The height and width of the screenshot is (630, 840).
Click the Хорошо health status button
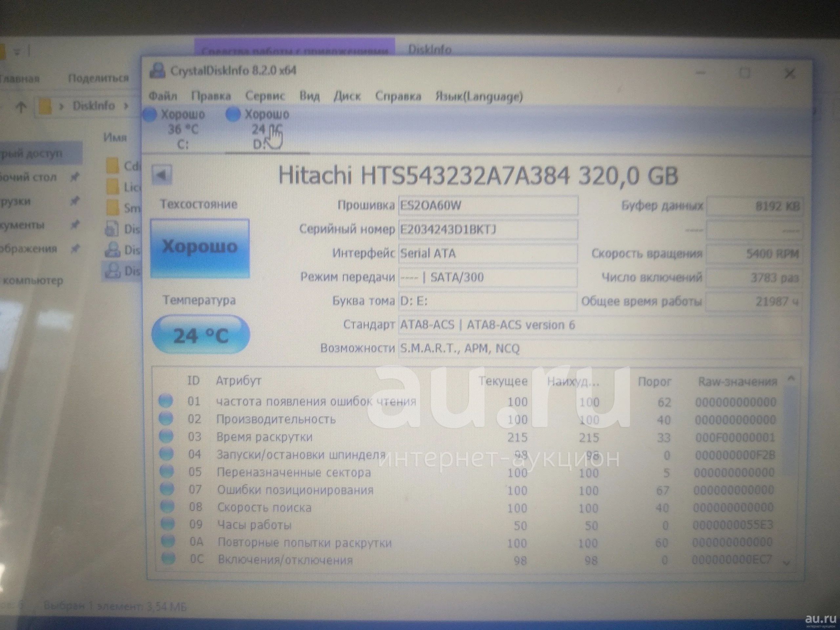click(x=200, y=248)
